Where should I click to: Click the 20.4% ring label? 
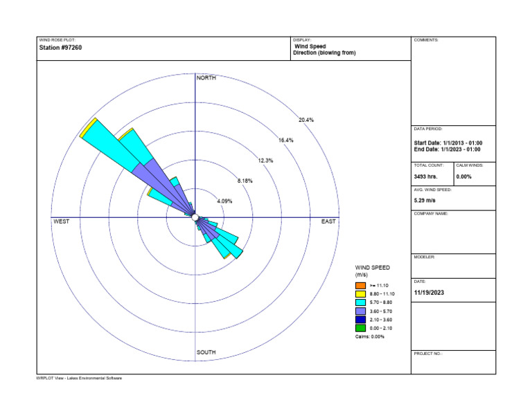pyautogui.click(x=306, y=120)
